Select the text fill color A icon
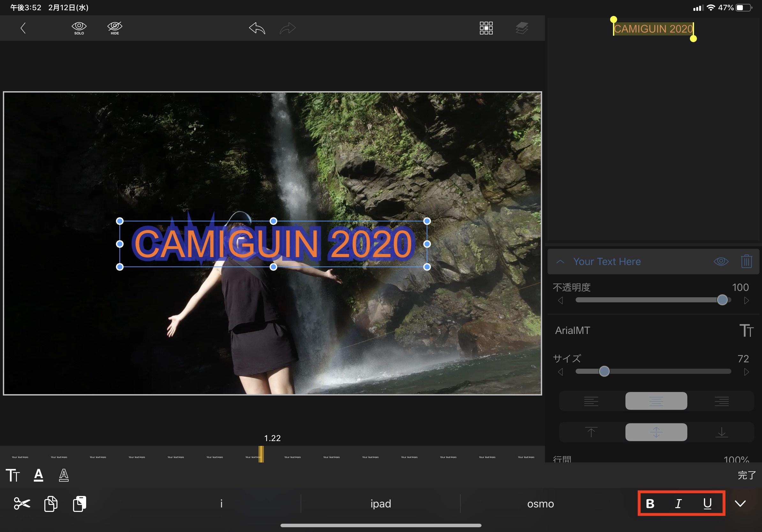762x532 pixels. (39, 475)
